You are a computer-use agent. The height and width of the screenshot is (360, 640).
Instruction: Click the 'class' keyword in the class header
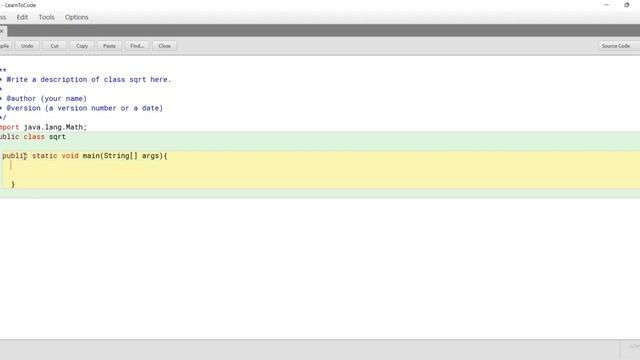[34, 137]
